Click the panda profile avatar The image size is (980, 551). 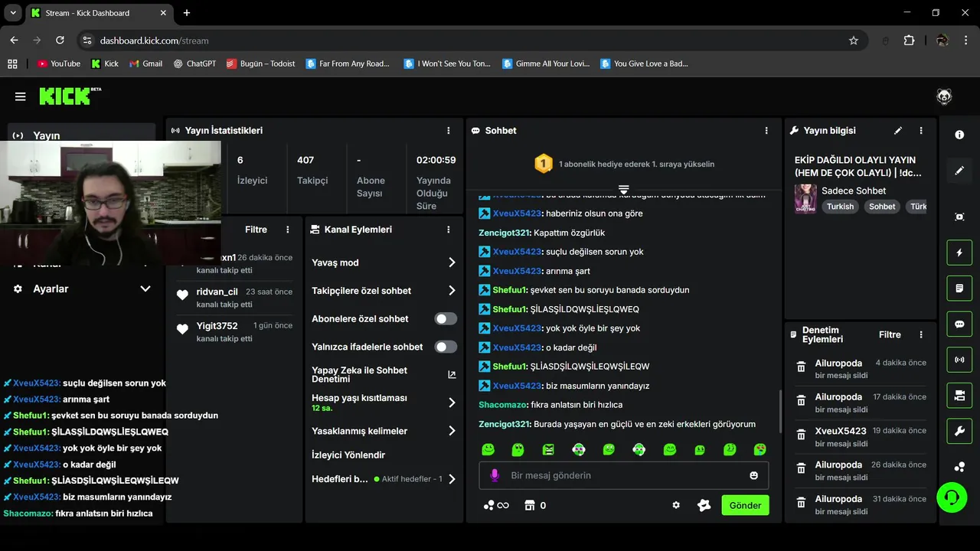[944, 96]
